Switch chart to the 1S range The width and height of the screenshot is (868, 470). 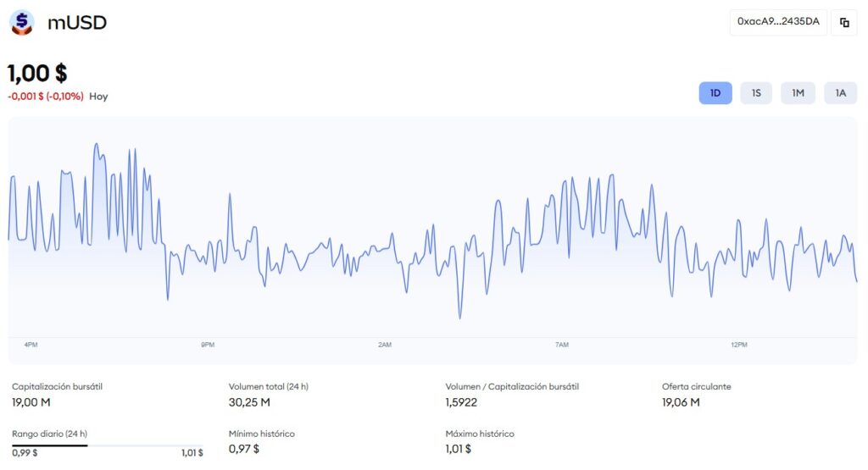tap(756, 93)
